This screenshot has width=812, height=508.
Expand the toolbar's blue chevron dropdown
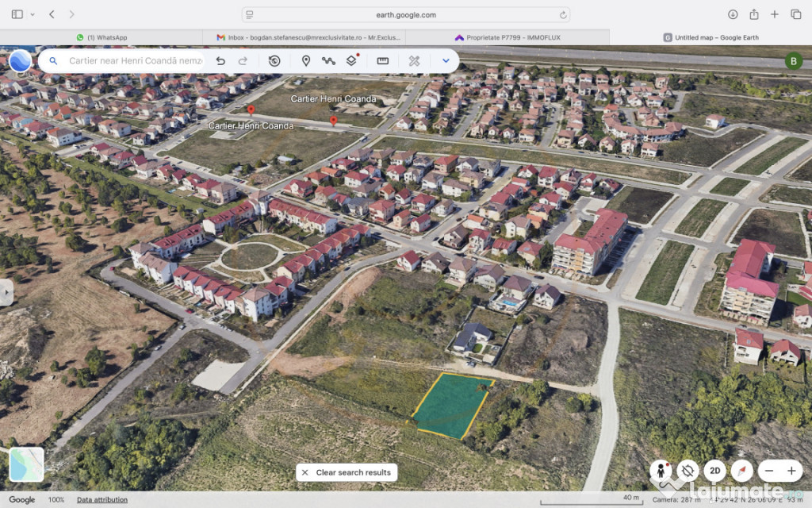tap(446, 61)
